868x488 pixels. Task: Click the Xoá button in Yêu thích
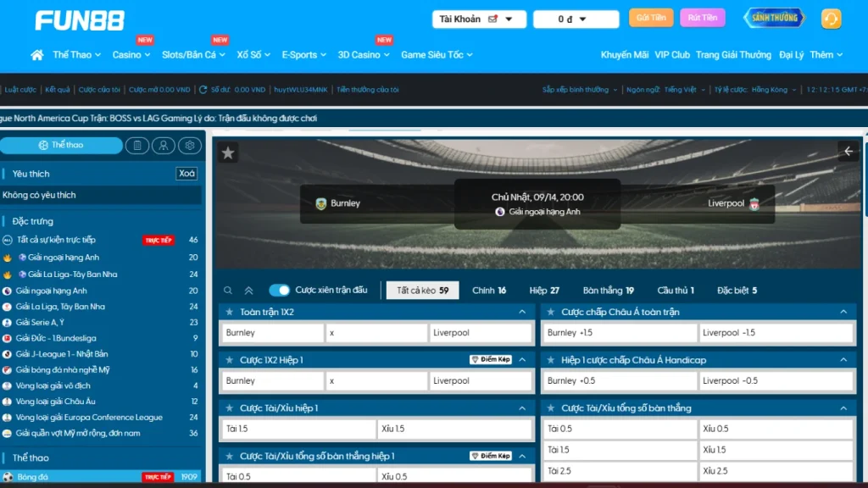click(186, 174)
